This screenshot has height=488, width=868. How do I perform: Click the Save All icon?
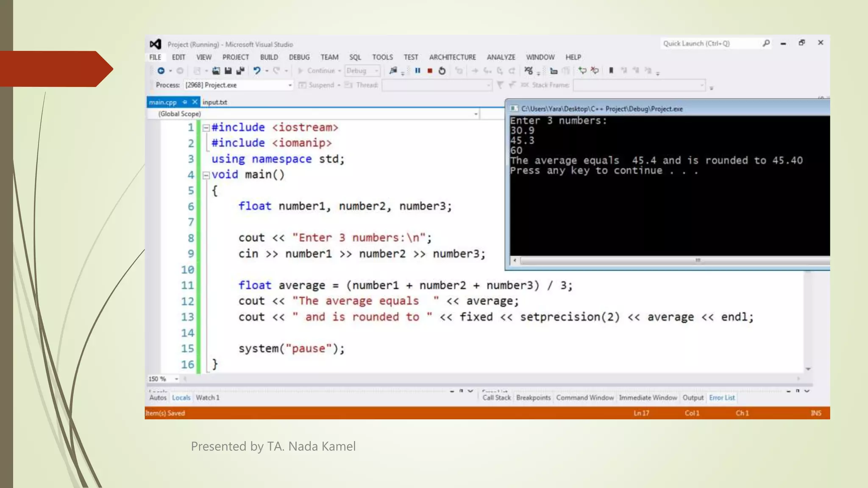pyautogui.click(x=240, y=71)
